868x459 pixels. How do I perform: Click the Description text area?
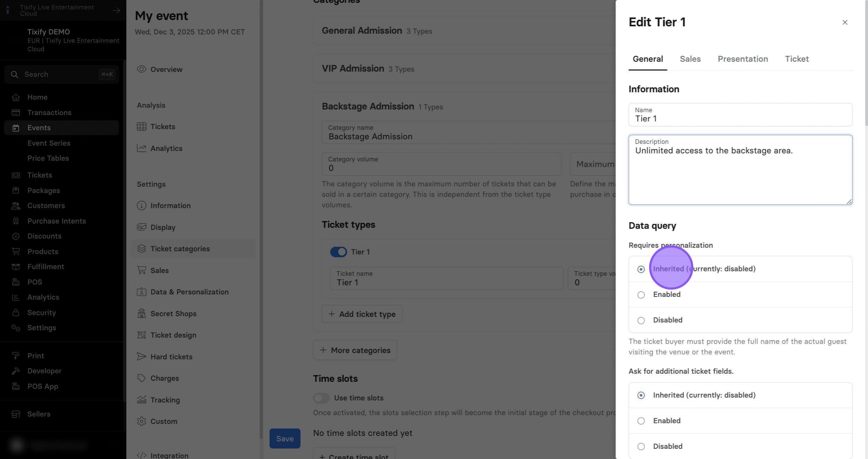pos(740,170)
